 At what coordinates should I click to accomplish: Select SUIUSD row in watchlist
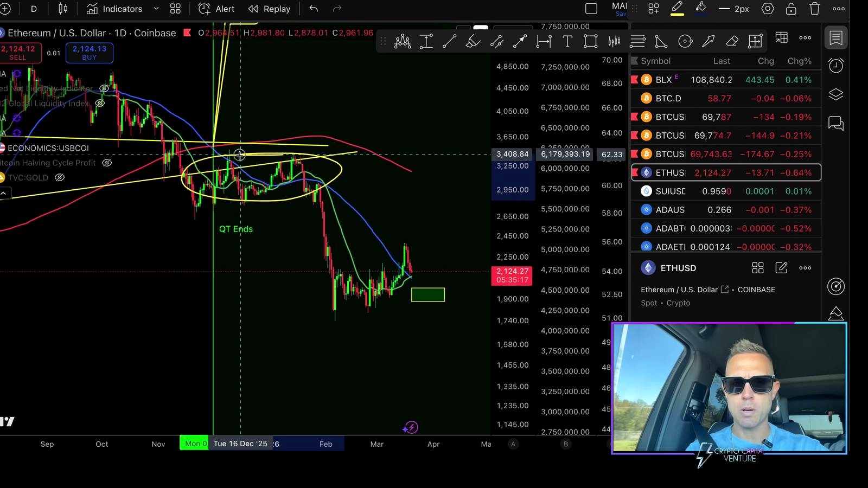click(x=726, y=191)
